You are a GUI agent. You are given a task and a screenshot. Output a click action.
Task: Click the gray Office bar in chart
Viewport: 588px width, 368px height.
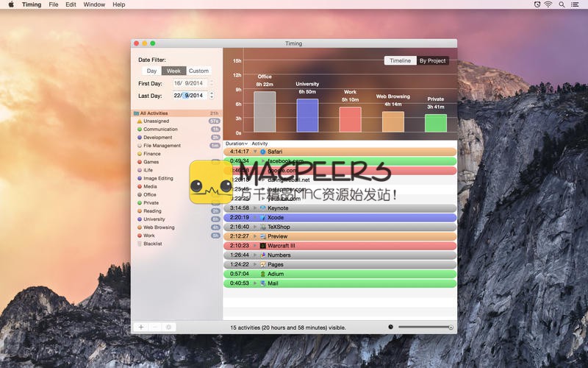point(265,112)
